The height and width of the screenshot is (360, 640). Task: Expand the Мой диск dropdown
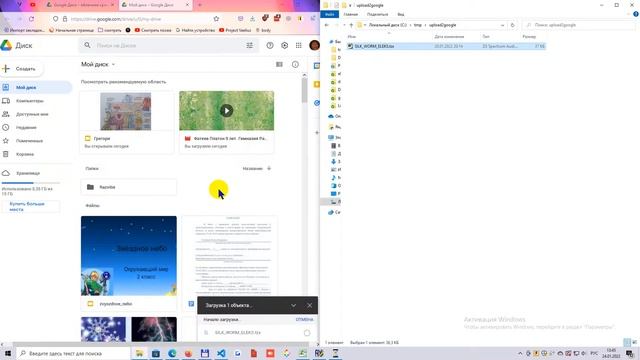113,64
